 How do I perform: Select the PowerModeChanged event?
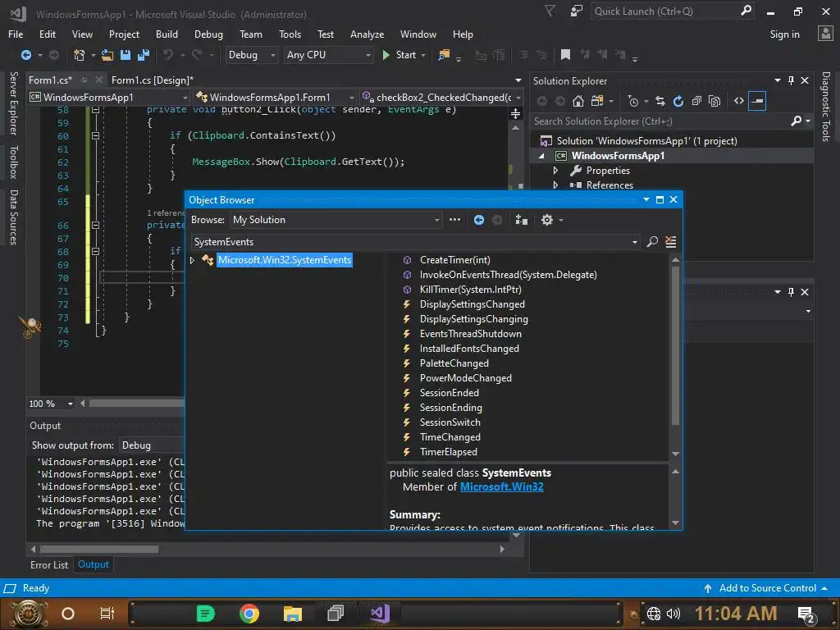(466, 378)
